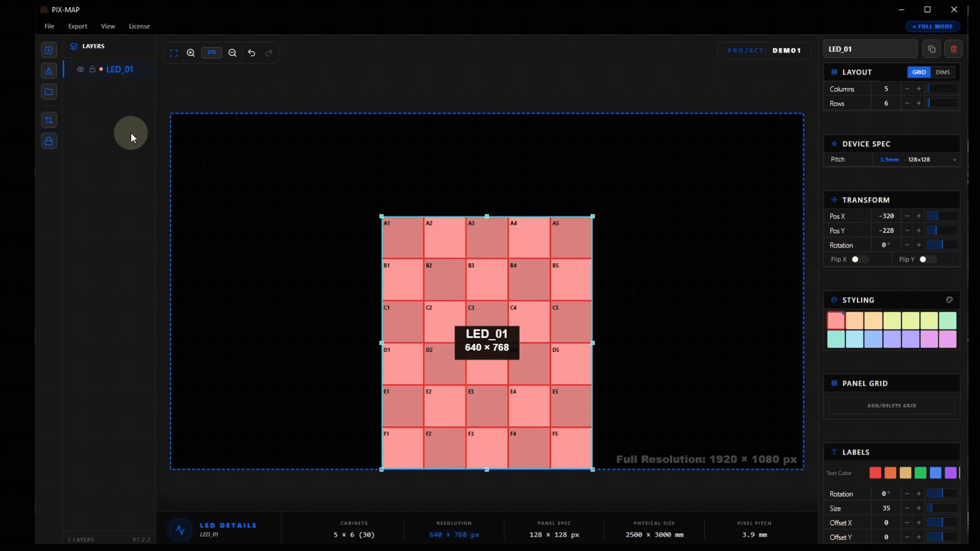Zoom out using the magnifier minus icon

click(232, 53)
